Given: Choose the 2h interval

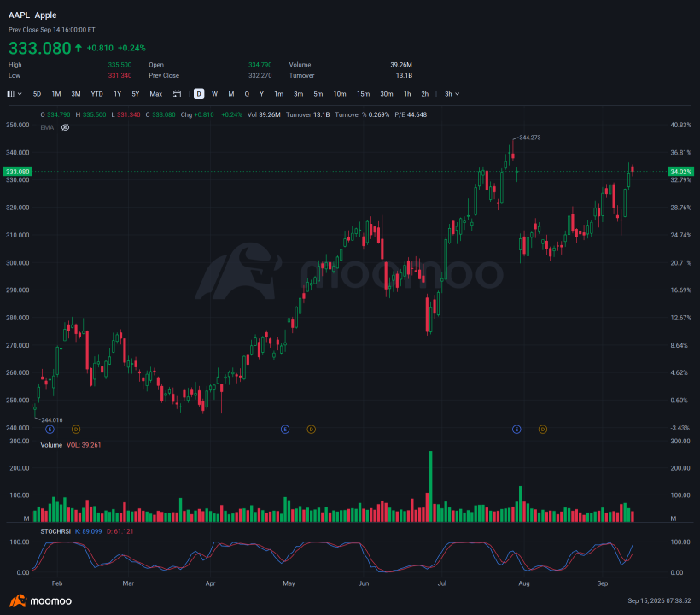Looking at the screenshot, I should click(425, 94).
